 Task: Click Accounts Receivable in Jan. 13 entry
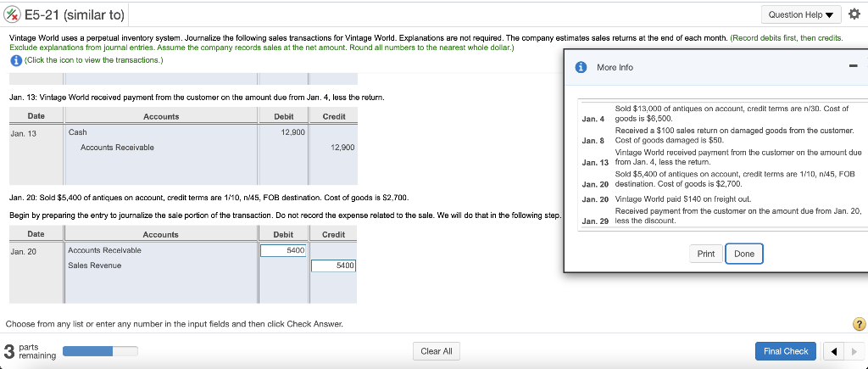coord(117,148)
